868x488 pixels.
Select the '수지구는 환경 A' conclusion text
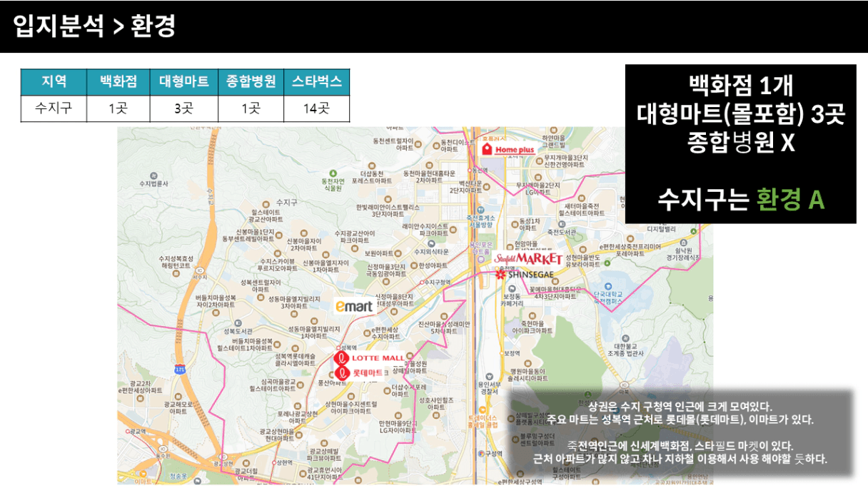[x=740, y=199]
